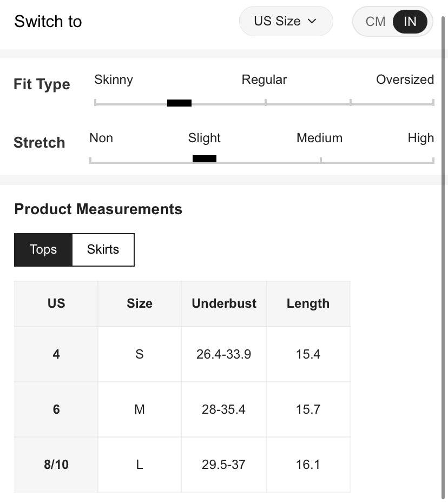Open the Skirts measurements tab
This screenshot has height=503, width=448.
(x=103, y=250)
